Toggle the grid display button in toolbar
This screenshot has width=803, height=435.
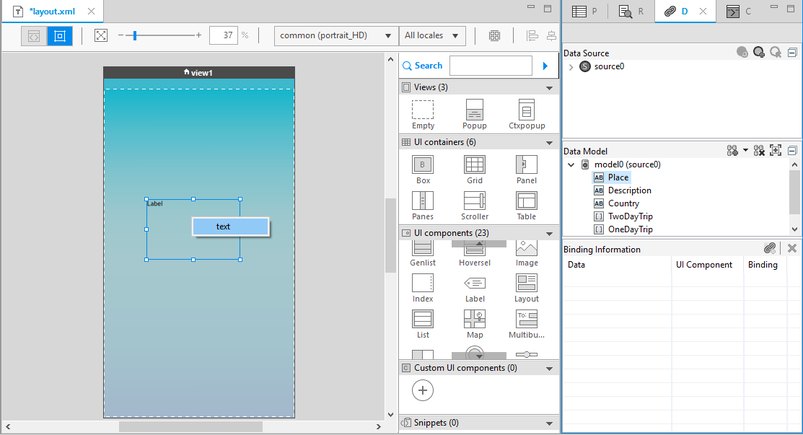(494, 35)
